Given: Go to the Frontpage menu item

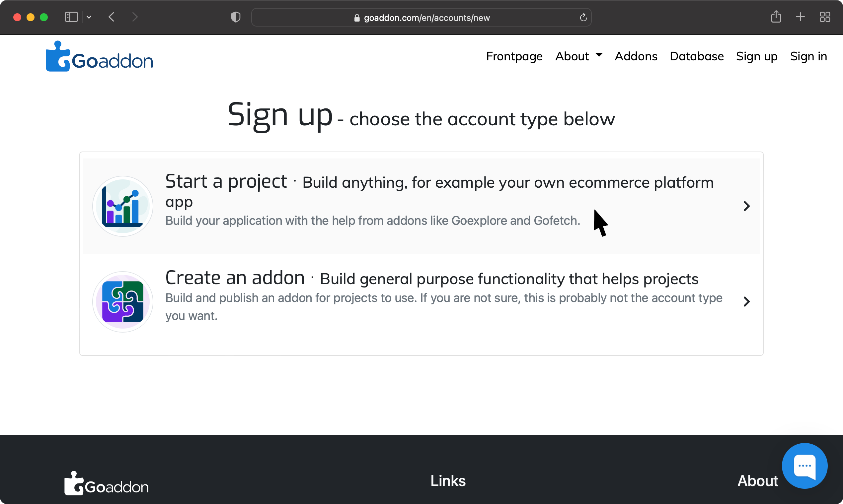Looking at the screenshot, I should click(x=514, y=56).
